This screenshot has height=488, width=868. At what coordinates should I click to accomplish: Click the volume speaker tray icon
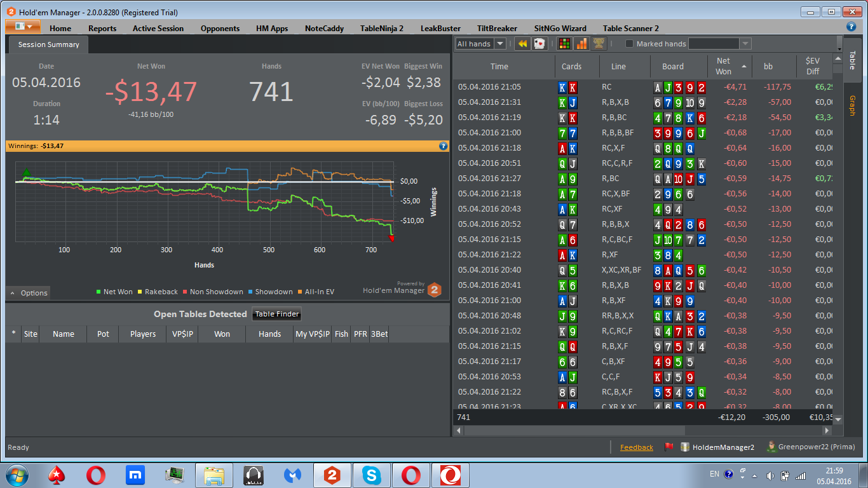click(770, 475)
